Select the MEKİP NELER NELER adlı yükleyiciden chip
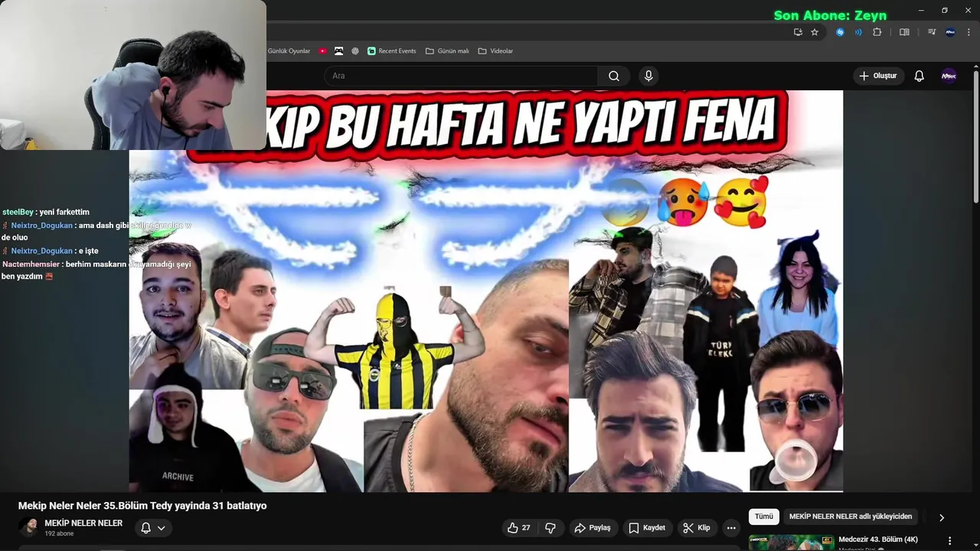This screenshot has height=551, width=980. tap(851, 517)
